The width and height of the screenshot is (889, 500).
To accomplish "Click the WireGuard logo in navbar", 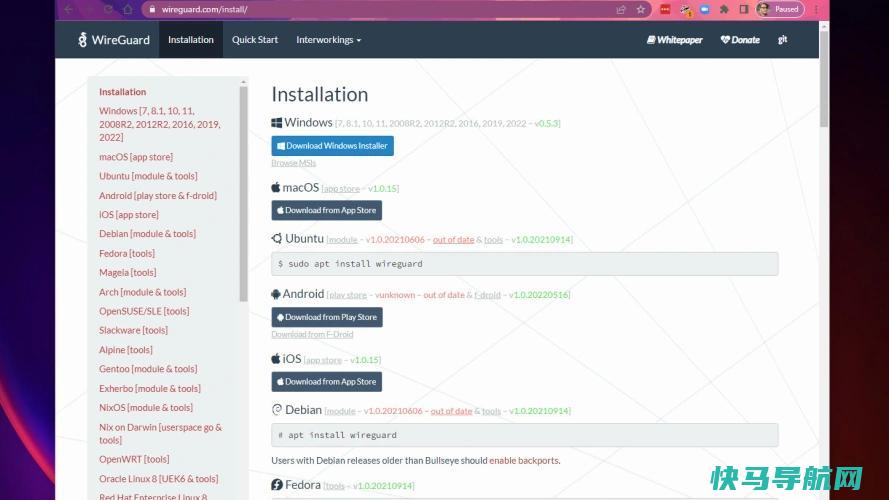I will coord(114,40).
